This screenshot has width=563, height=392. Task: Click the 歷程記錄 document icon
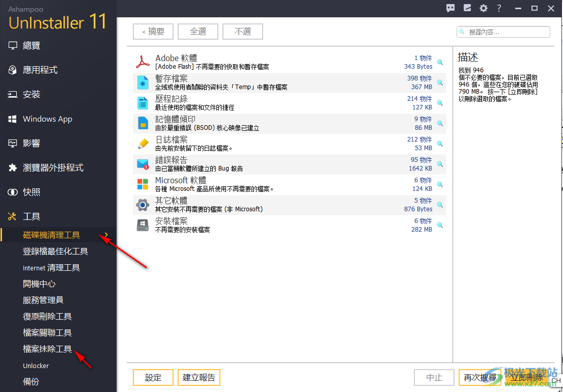[x=143, y=103]
